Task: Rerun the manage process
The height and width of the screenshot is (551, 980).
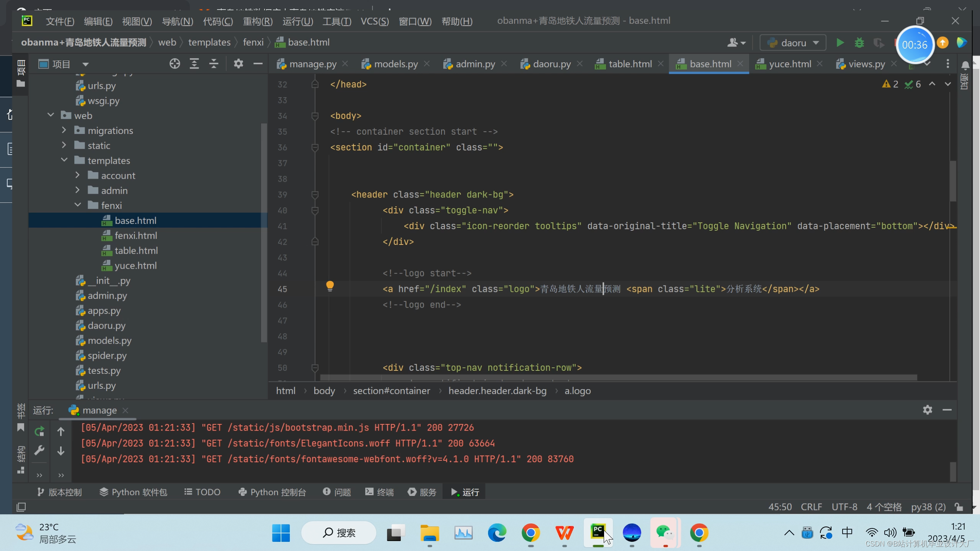Action: click(x=39, y=432)
